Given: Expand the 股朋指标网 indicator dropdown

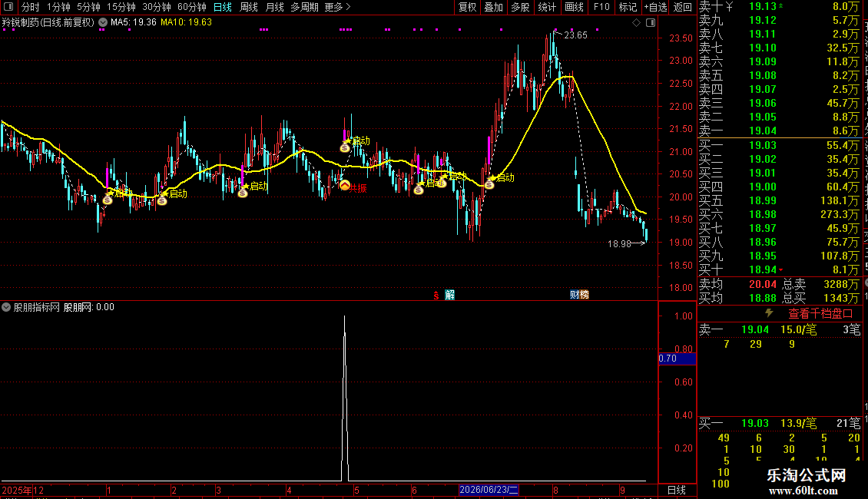Looking at the screenshot, I should tap(6, 307).
